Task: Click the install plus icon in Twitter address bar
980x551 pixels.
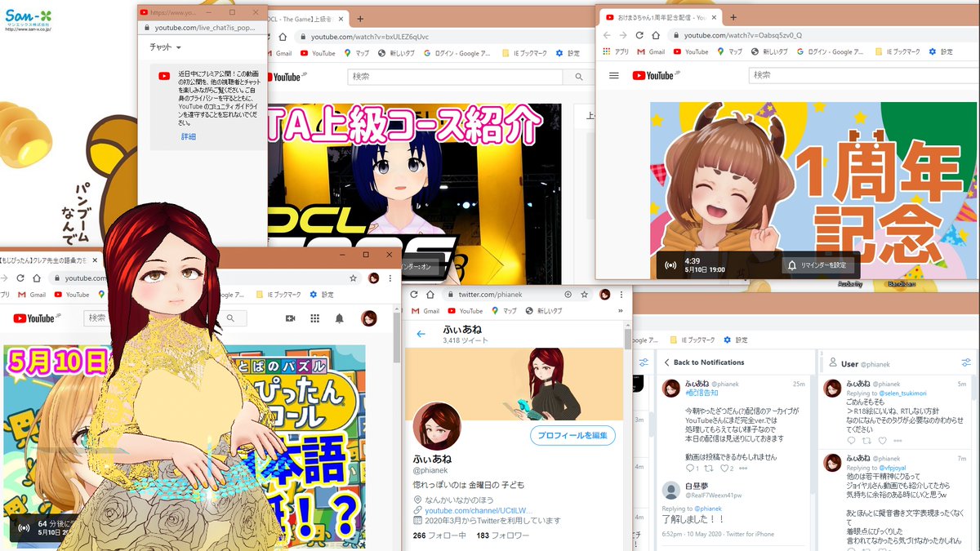Action: 568,294
